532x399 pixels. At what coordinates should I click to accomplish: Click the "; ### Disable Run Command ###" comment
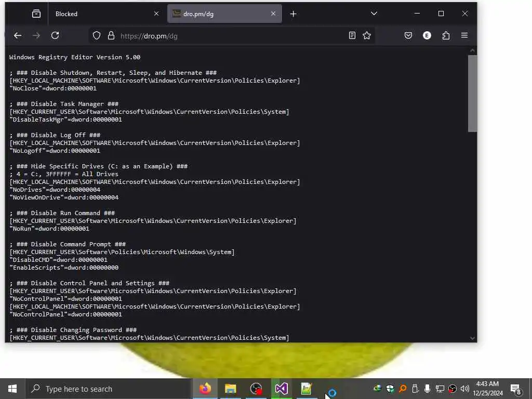point(62,214)
